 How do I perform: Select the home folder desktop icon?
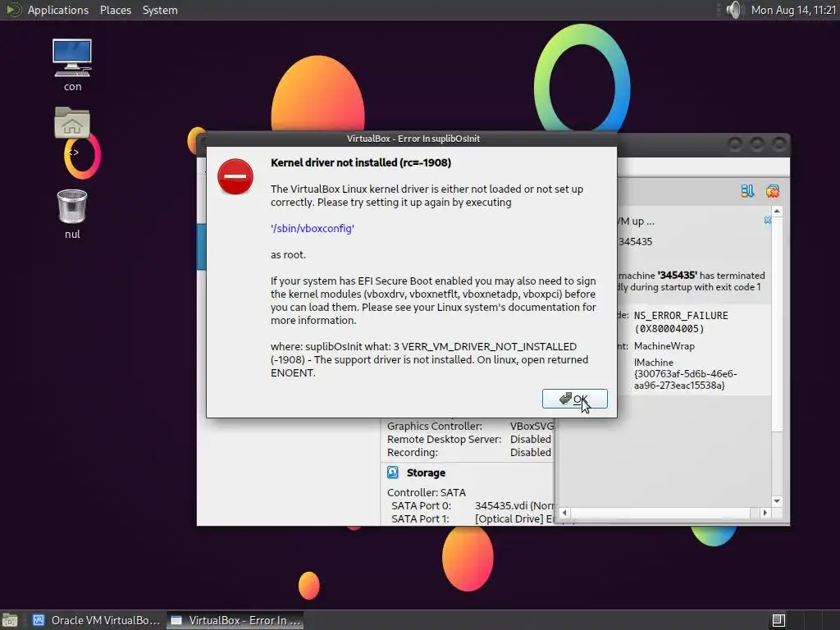click(72, 123)
